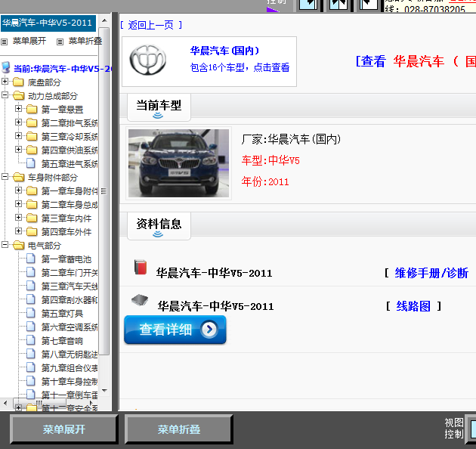Click the gray wiring diagram device icon
This screenshot has width=476, height=449.
tap(140, 300)
